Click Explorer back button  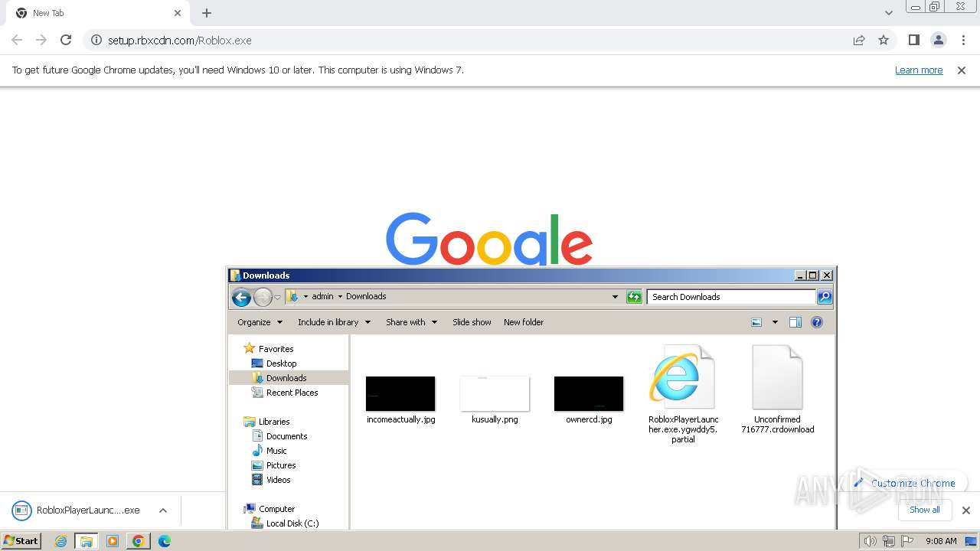coord(241,297)
